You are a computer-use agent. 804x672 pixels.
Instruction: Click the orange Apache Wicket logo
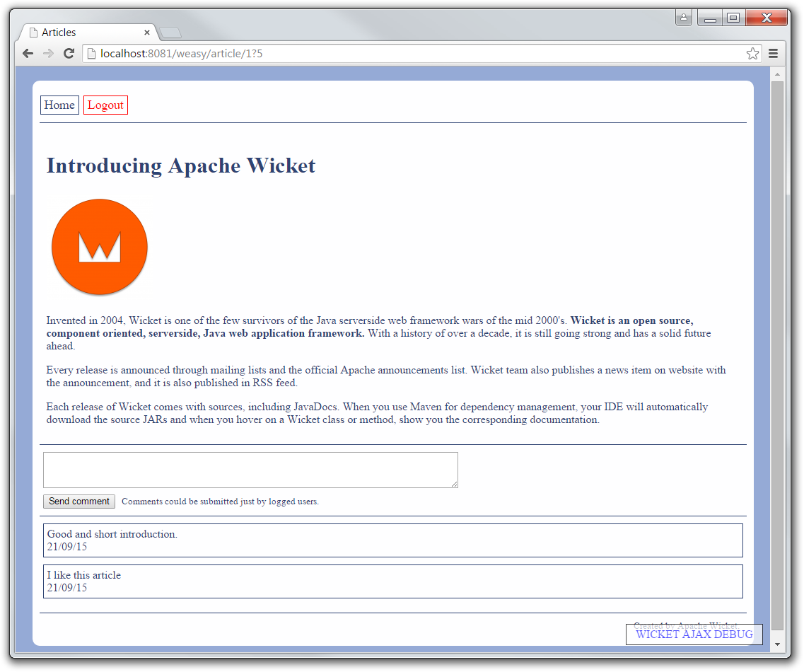[99, 247]
